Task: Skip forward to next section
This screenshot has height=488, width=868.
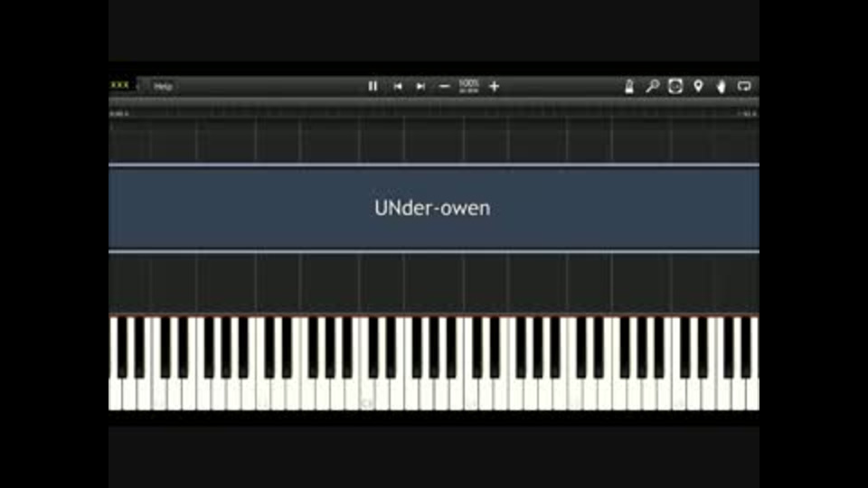Action: tap(420, 87)
